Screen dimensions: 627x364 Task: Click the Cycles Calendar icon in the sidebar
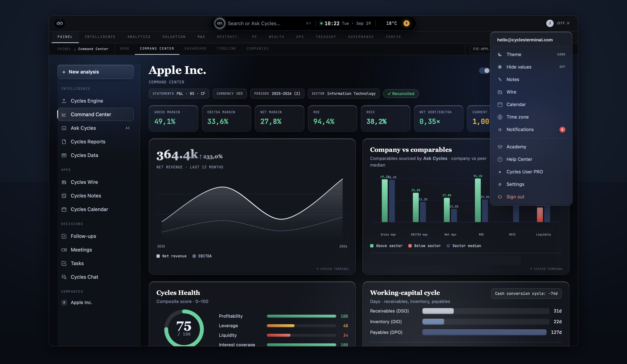(64, 210)
